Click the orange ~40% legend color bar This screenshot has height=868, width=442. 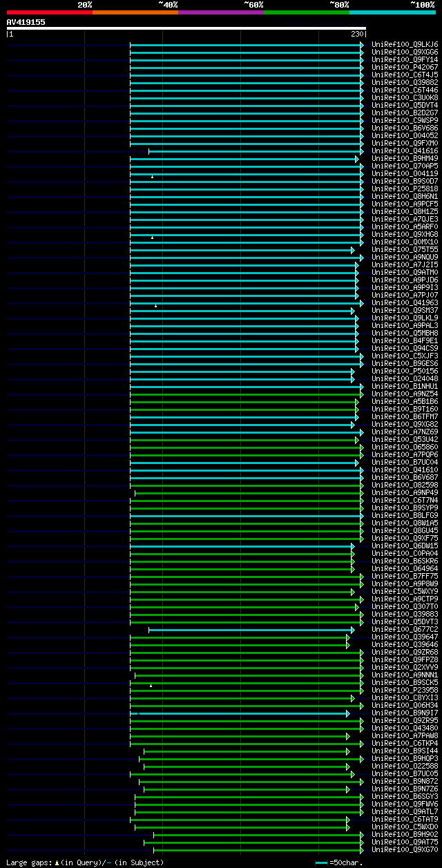tap(135, 12)
